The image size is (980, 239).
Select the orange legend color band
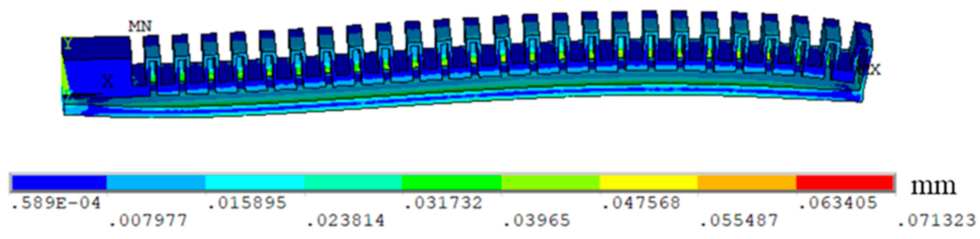pyautogui.click(x=746, y=183)
